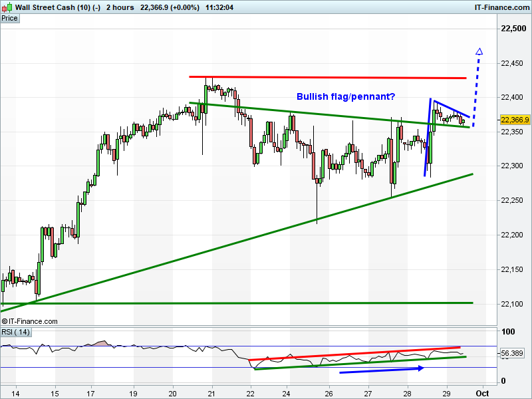Click the date label 29 on the time axis
Screen dimensions: 532x399
pos(447,394)
